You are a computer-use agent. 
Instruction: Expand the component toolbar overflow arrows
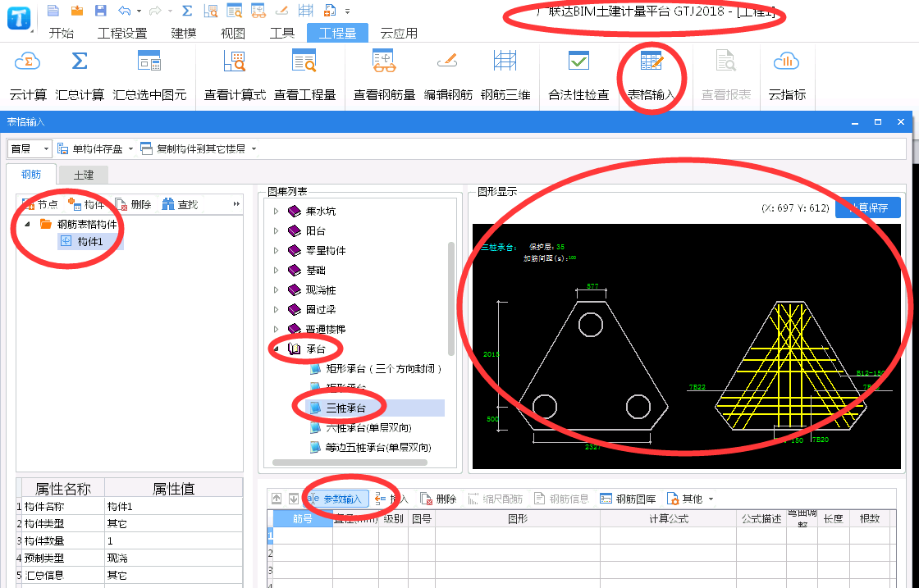236,204
